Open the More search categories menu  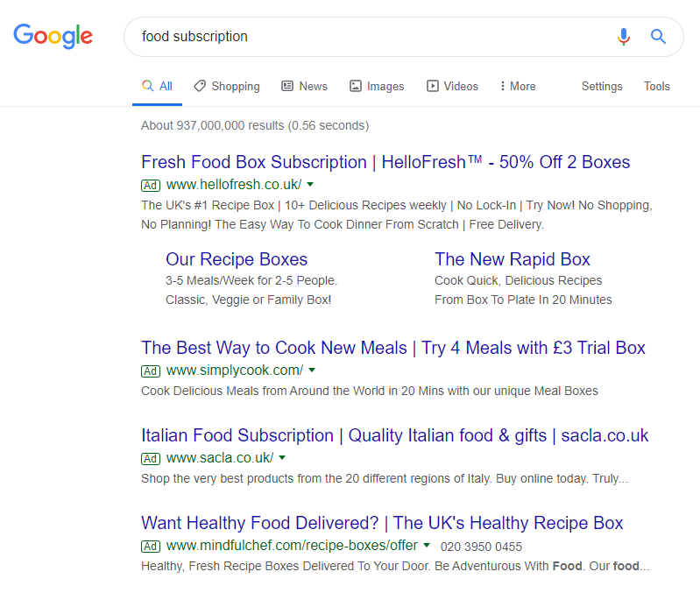(x=518, y=86)
